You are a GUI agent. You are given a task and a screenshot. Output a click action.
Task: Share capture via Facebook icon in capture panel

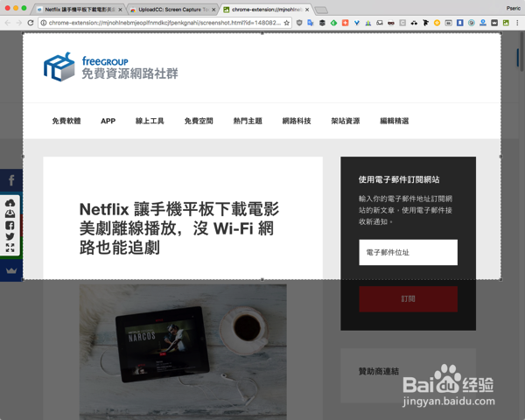click(10, 226)
